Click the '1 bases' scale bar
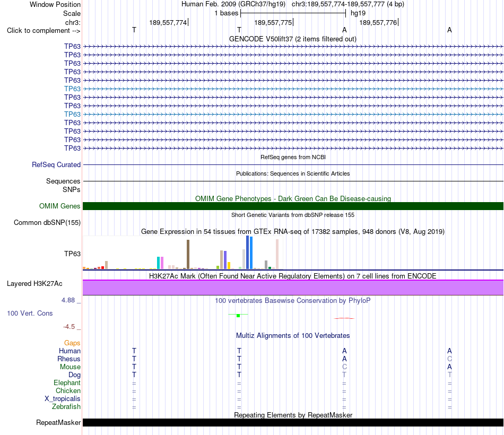The image size is (504, 435). click(x=293, y=13)
